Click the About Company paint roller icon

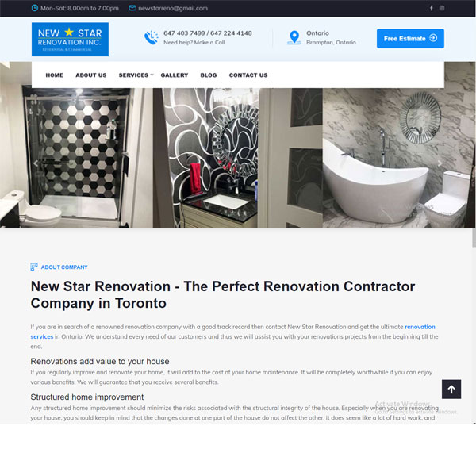[34, 267]
